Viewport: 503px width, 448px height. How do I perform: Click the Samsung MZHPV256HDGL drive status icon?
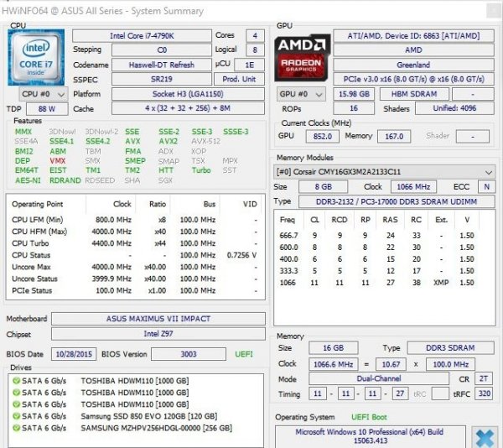click(15, 428)
